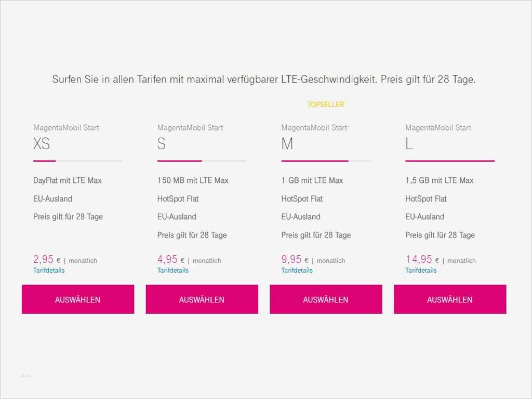This screenshot has width=532, height=399.
Task: Click the progress bar under XS
Action: 78,161
